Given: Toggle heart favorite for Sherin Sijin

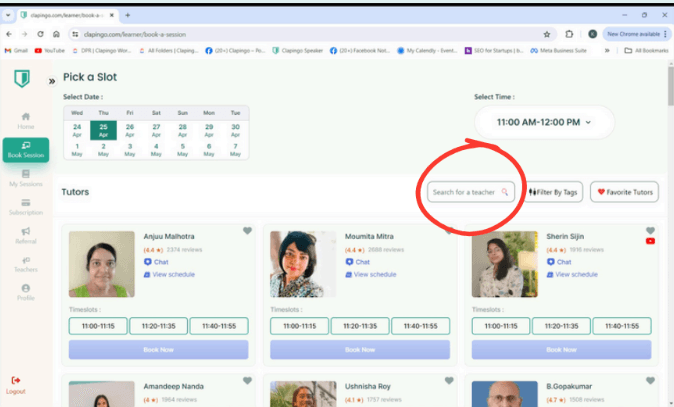Looking at the screenshot, I should point(651,230).
